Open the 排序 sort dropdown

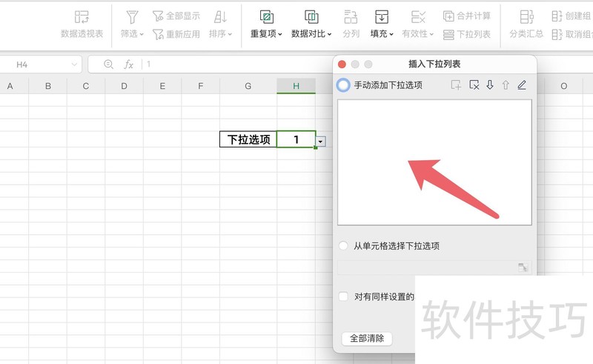tap(220, 24)
